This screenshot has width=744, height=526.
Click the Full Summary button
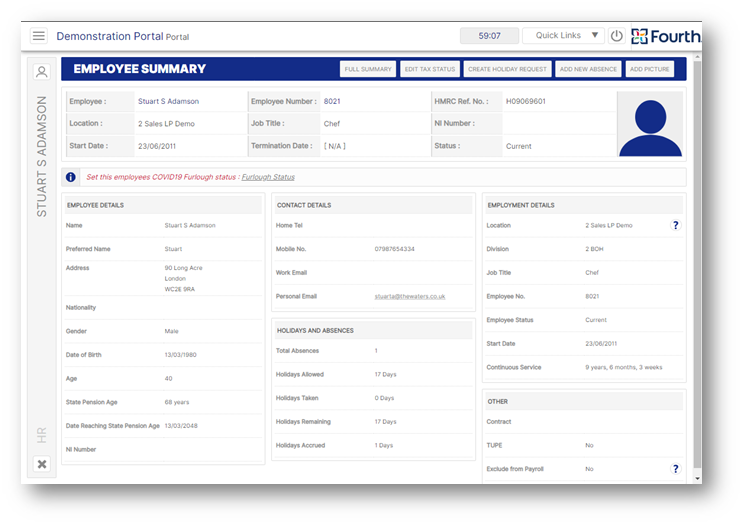[368, 69]
